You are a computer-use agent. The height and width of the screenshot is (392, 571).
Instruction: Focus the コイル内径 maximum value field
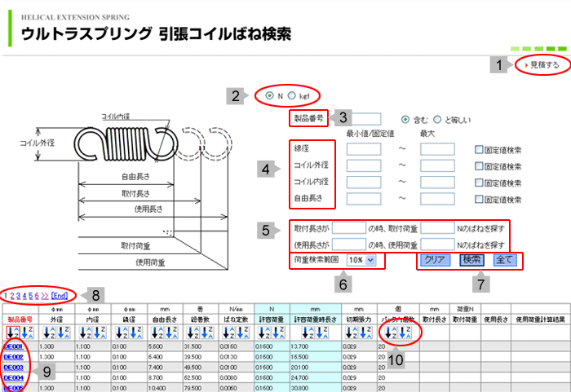(437, 182)
